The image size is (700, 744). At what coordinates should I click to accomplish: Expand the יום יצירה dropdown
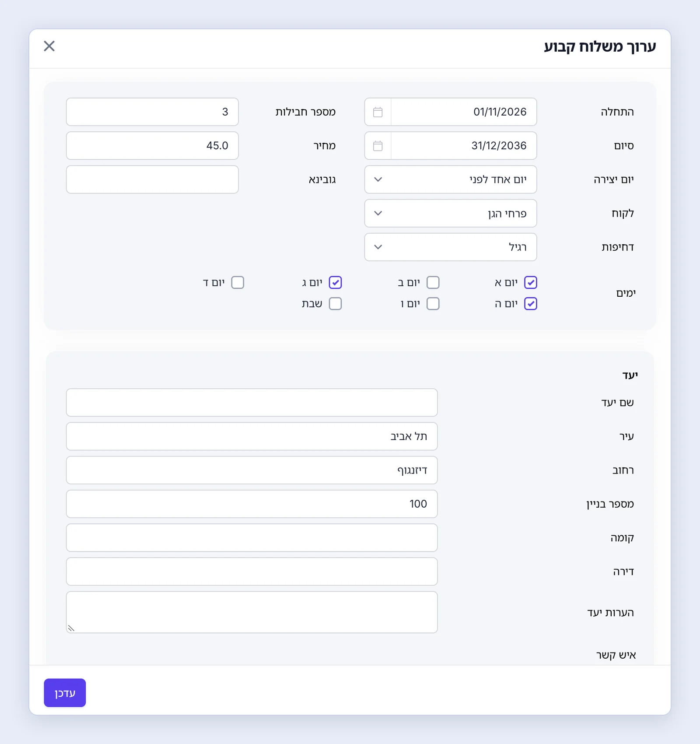coord(451,179)
